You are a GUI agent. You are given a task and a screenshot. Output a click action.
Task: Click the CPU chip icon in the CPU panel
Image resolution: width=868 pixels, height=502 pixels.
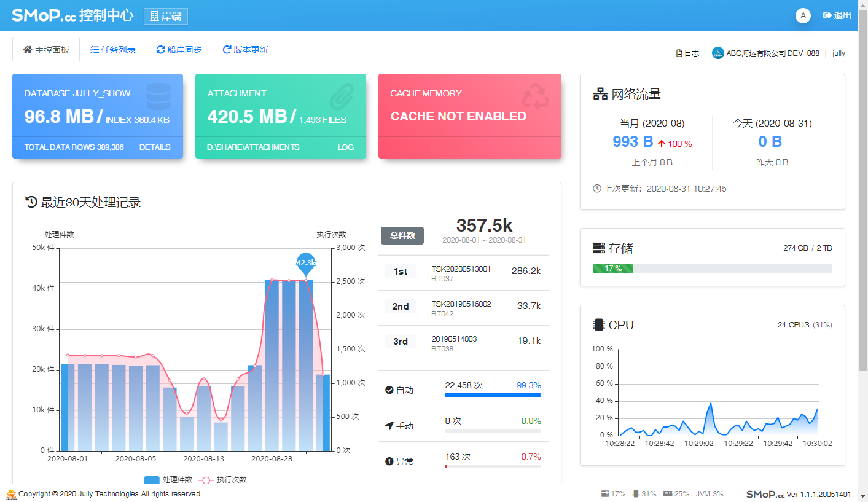(x=598, y=325)
